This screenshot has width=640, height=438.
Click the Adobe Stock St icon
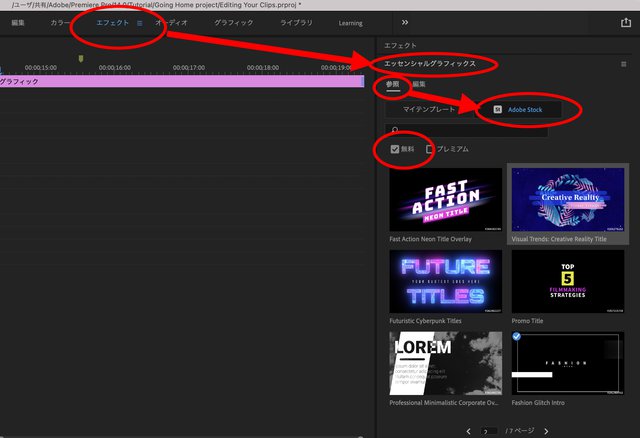coord(498,109)
